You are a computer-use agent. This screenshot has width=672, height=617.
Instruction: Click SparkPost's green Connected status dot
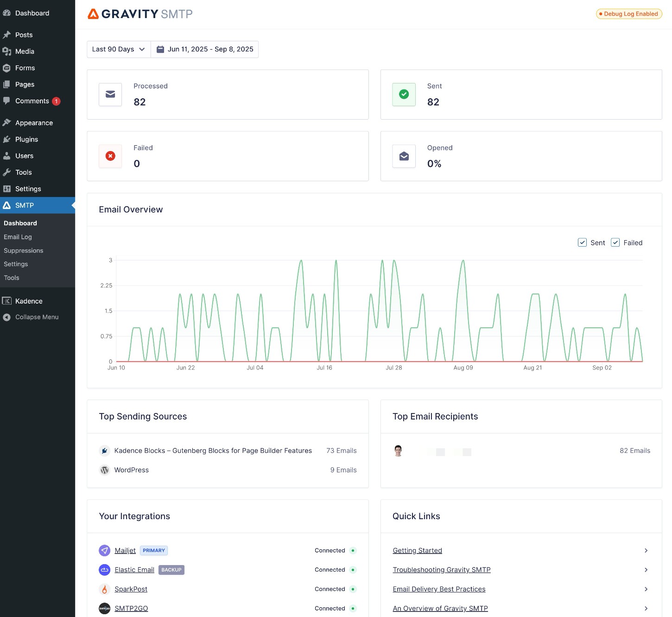point(353,589)
